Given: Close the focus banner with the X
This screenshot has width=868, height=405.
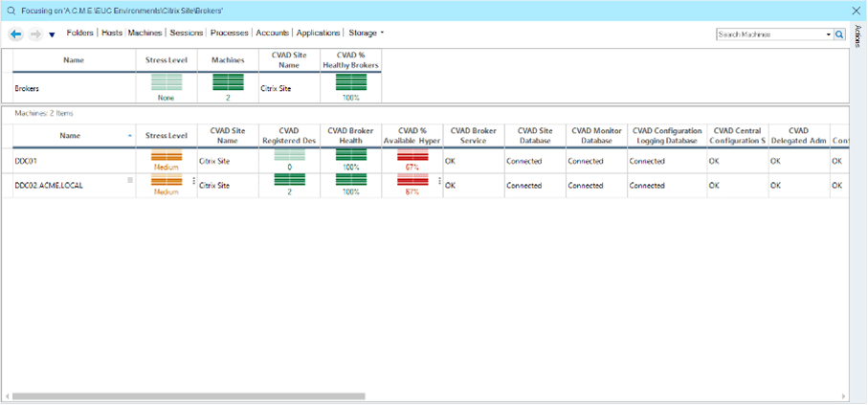Looking at the screenshot, I should coord(857,11).
